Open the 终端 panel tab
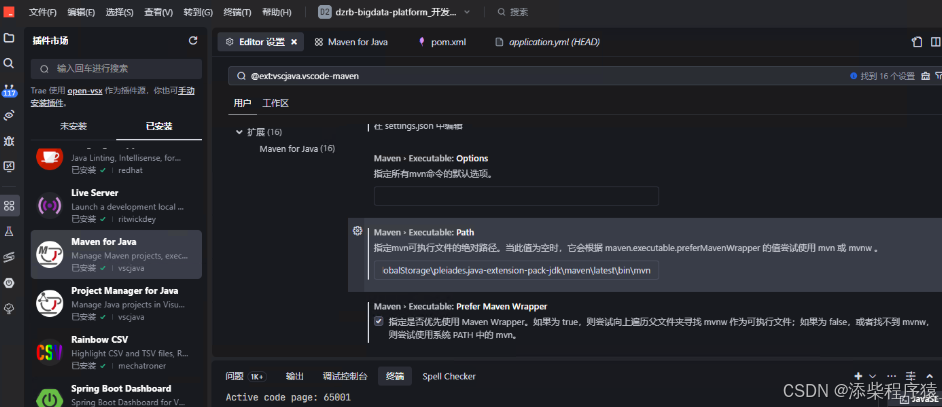 395,376
